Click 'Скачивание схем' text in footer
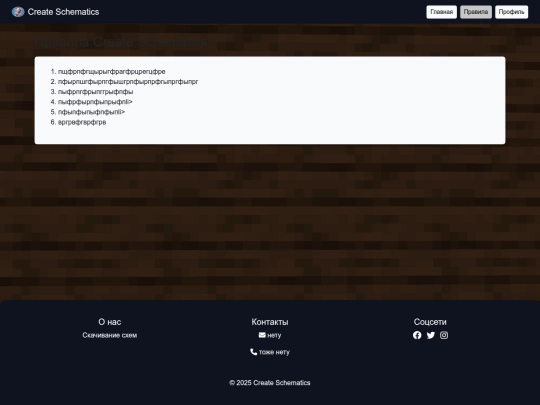540x405 pixels. [110, 335]
